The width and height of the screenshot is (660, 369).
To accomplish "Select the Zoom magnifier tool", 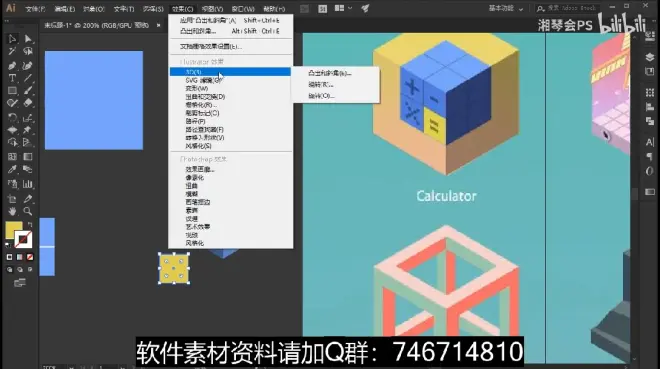I will [x=28, y=211].
